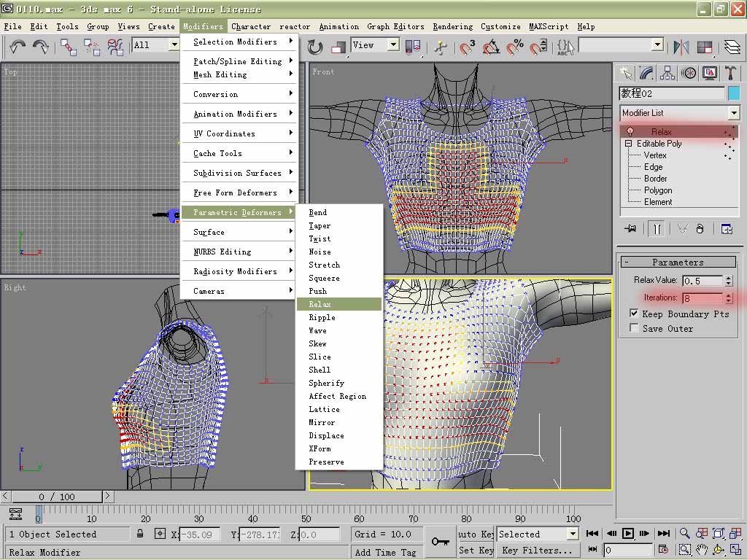
Task: Click the Iterations spinner arrows
Action: 729,298
